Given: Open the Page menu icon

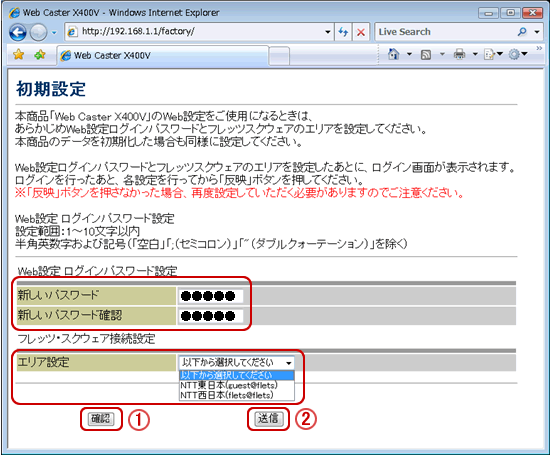Looking at the screenshot, I should (x=493, y=54).
